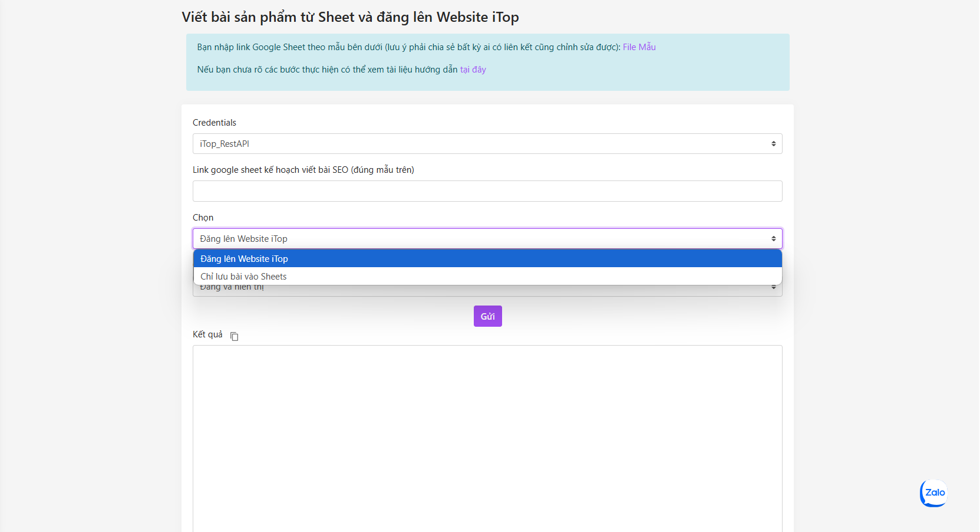This screenshot has width=980, height=532.
Task: Click the "Nếu bạn chưa rõ" instruction text
Action: click(x=327, y=70)
